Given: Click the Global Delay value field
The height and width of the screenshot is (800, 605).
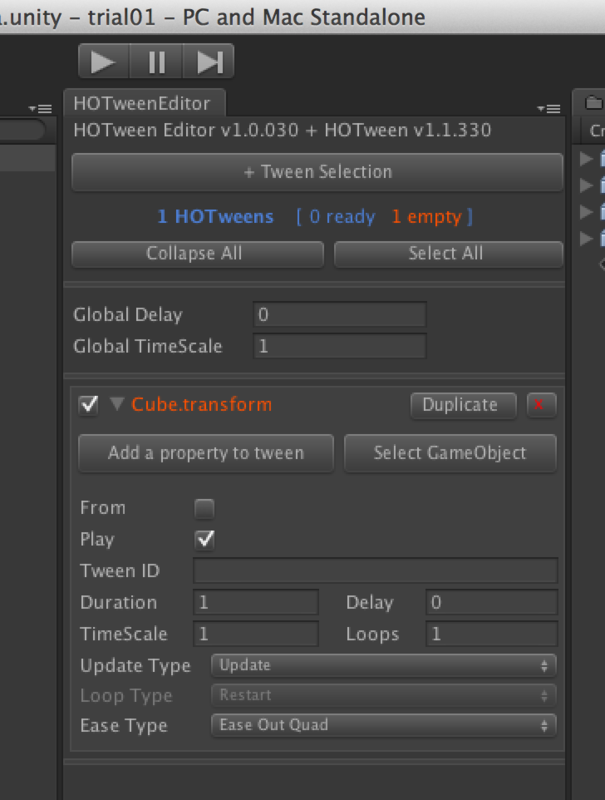Looking at the screenshot, I should [340, 314].
